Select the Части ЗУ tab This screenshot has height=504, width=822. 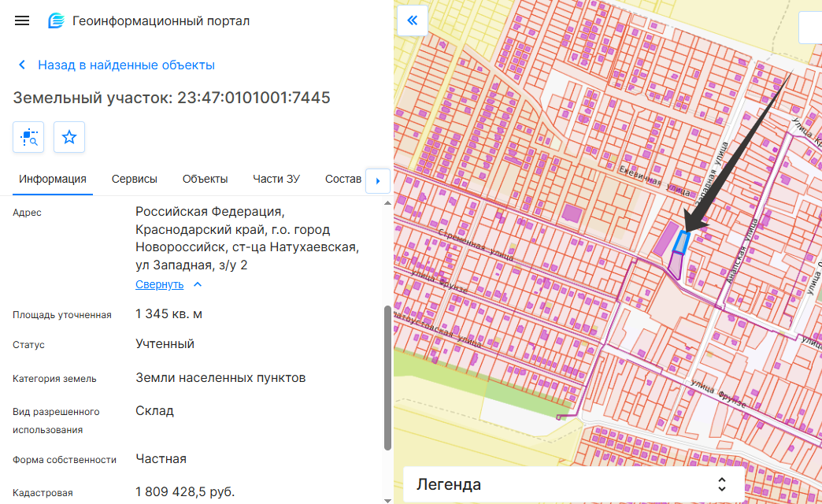[276, 179]
